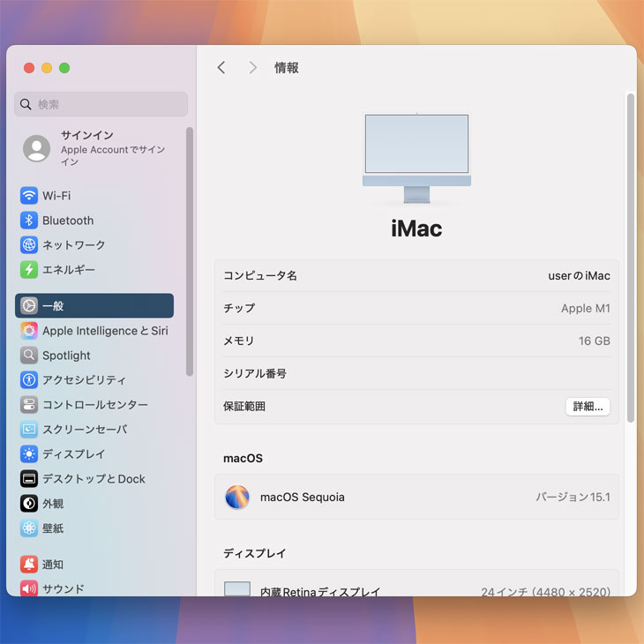The height and width of the screenshot is (644, 644).
Task: Click the 壁紙 wallpaper icon
Action: click(29, 528)
